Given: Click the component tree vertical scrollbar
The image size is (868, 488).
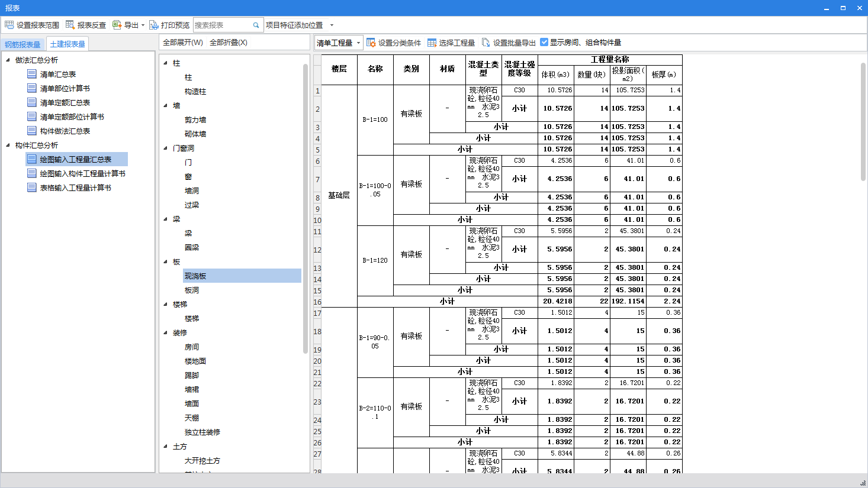Looking at the screenshot, I should coord(306,208).
